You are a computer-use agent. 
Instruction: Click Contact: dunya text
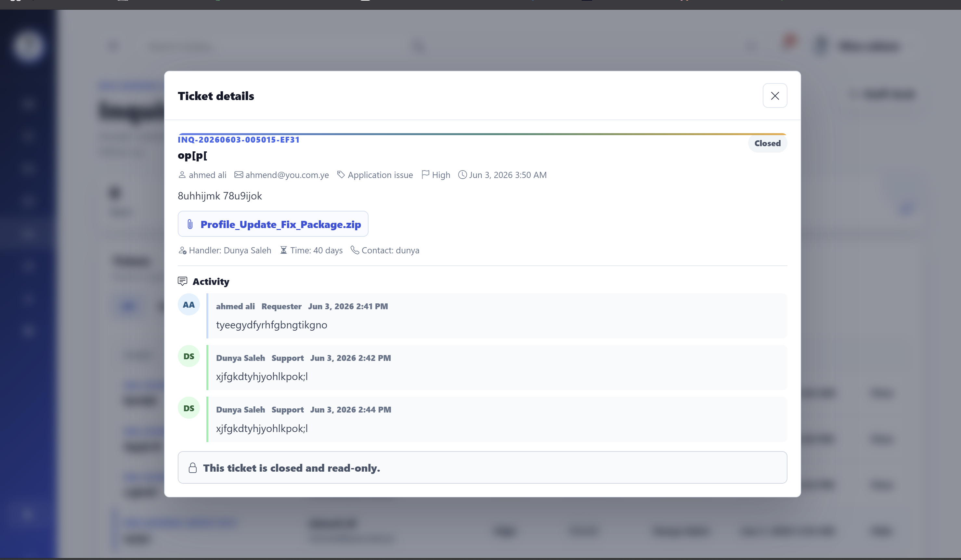390,250
